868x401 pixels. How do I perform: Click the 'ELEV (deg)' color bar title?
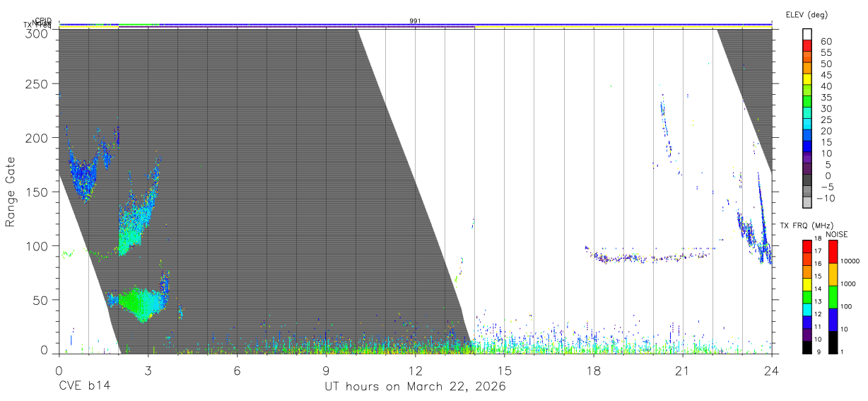[x=806, y=15]
